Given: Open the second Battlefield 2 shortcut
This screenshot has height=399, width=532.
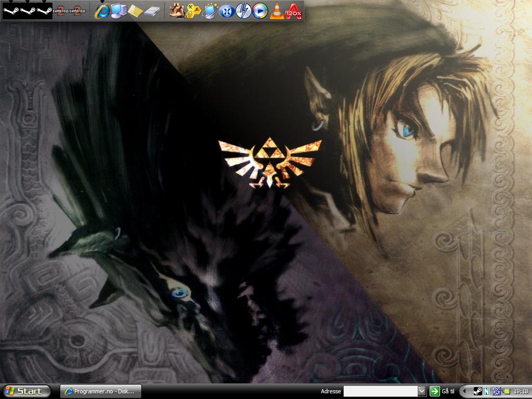Looking at the screenshot, I should click(77, 11).
